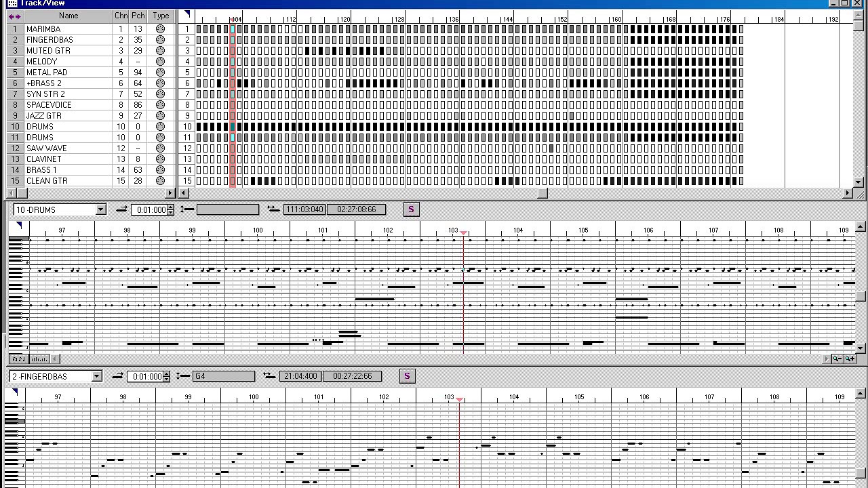Viewport: 868px width, 488px height.
Task: Click the snap arrows icon in DRUMS editor
Action: (x=121, y=209)
